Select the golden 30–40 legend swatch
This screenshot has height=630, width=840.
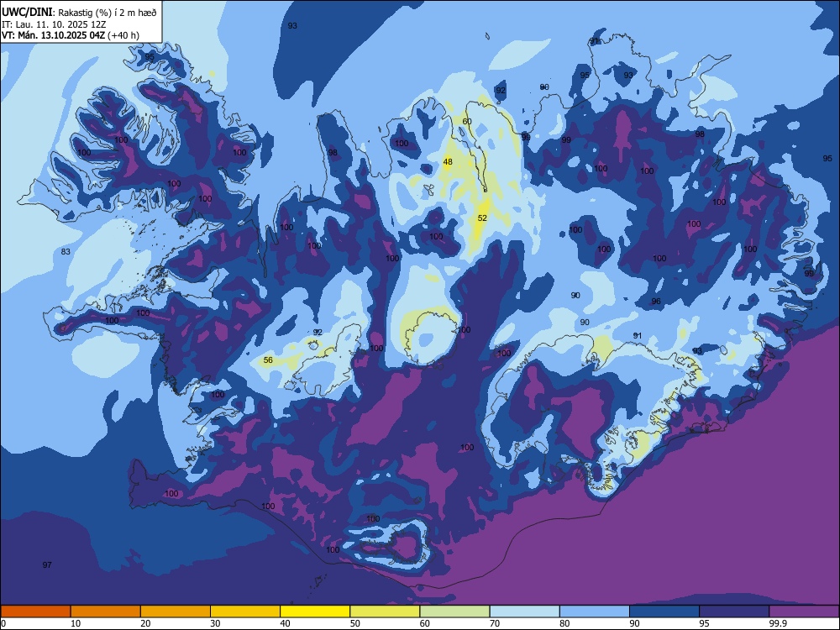pyautogui.click(x=245, y=612)
